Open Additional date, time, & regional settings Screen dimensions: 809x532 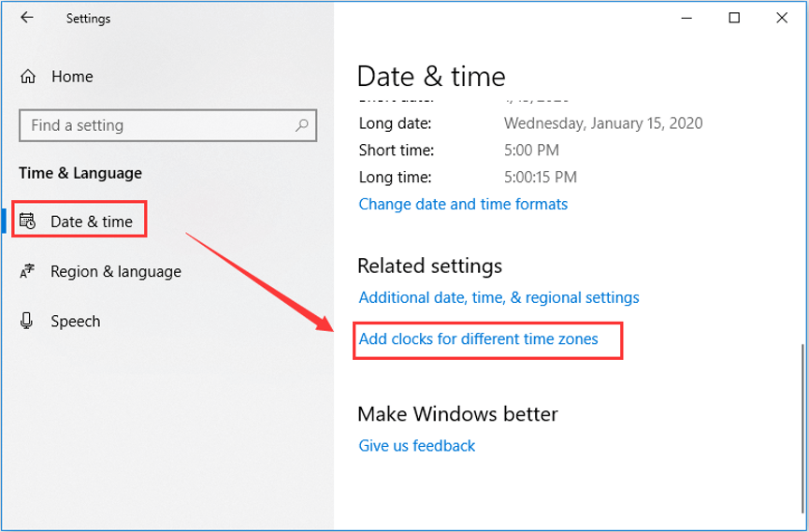pos(498,297)
